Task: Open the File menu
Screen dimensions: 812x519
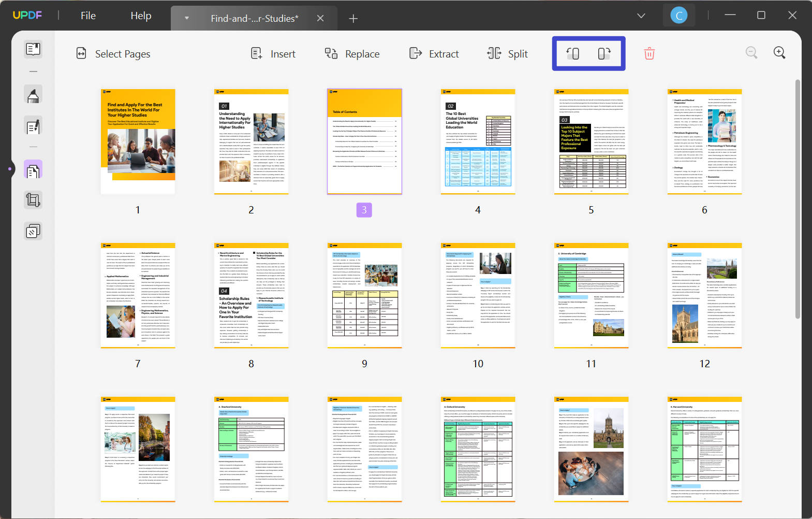Action: [x=88, y=16]
